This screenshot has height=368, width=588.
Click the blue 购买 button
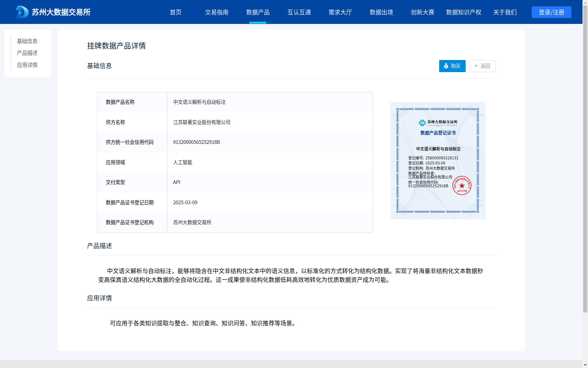pos(452,66)
